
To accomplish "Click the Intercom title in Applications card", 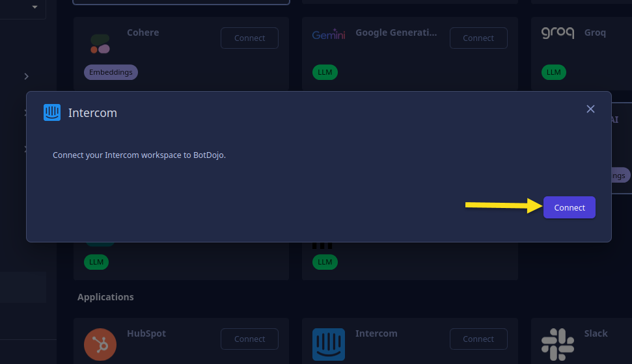I will [x=376, y=334].
